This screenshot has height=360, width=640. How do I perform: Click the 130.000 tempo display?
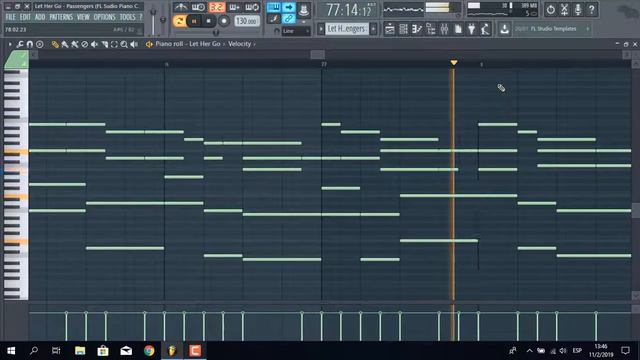247,21
